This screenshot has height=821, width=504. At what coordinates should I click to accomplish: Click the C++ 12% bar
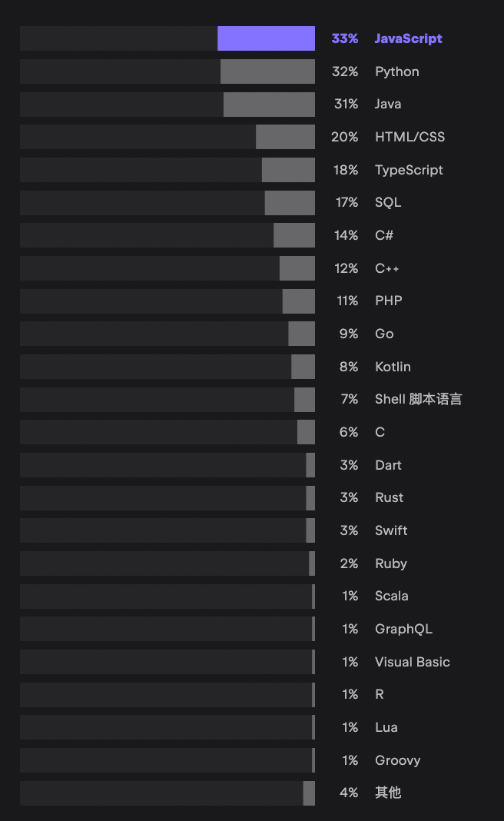(297, 268)
